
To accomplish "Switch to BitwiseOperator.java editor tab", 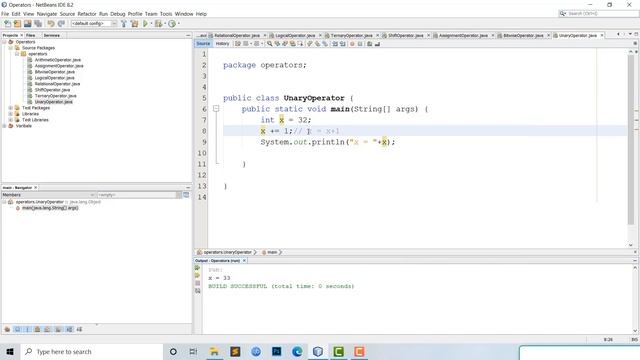I will [523, 36].
